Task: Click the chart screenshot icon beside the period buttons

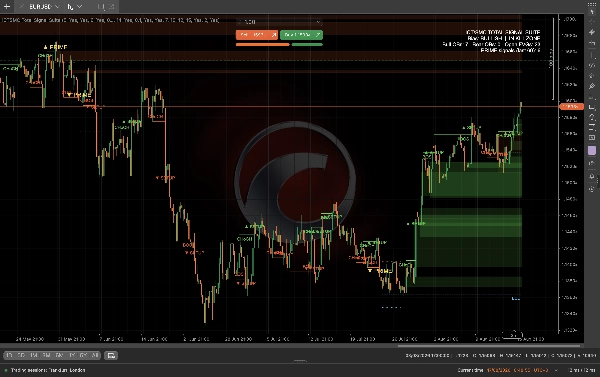Action: (111, 356)
